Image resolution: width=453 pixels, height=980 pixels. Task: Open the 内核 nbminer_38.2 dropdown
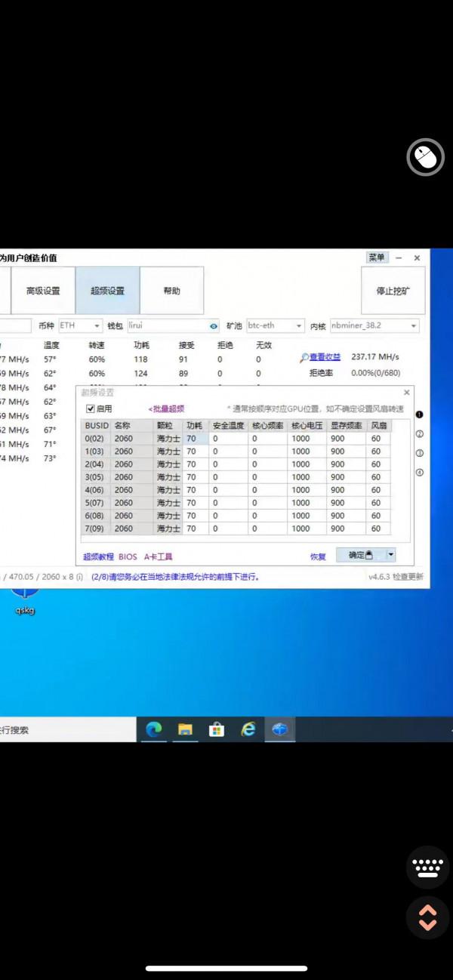pos(374,325)
